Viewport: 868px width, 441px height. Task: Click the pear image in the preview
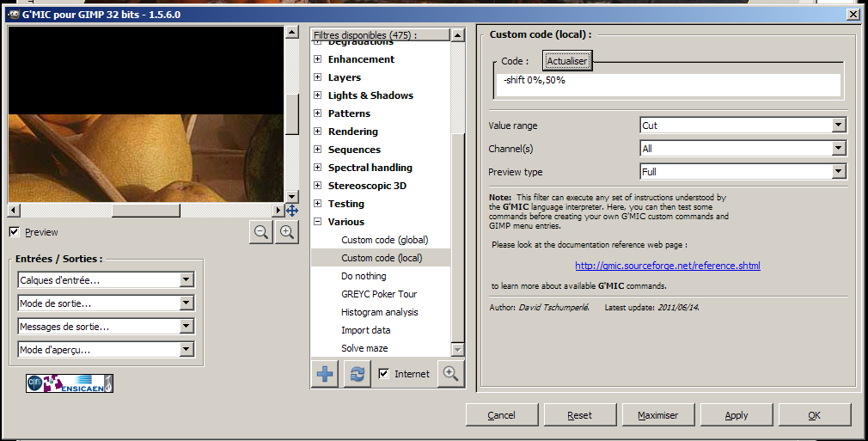145,158
